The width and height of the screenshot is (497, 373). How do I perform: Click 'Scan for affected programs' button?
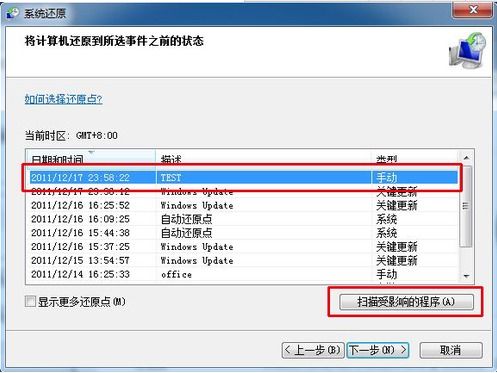406,302
